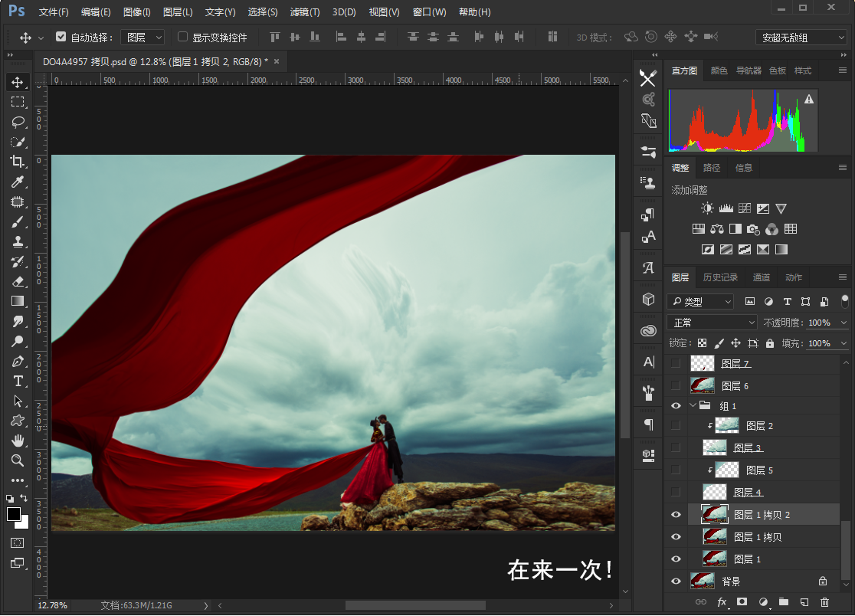Switch to the 历史记录 tab
855x616 pixels.
(x=720, y=277)
